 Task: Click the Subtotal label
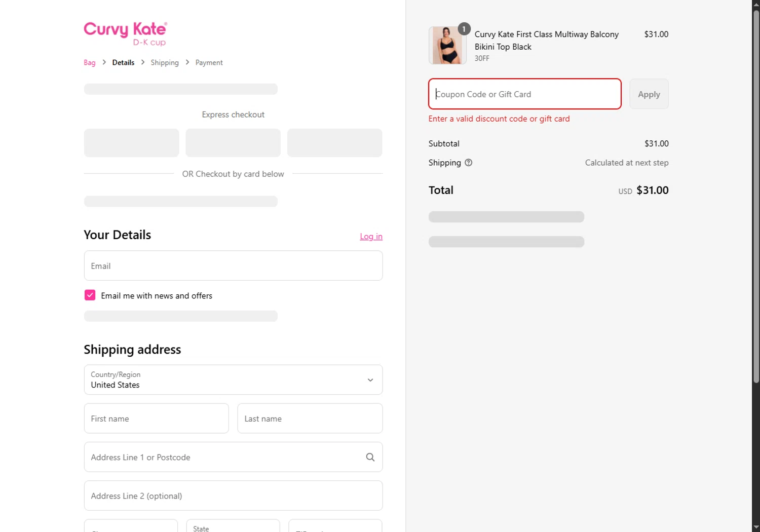click(x=444, y=143)
